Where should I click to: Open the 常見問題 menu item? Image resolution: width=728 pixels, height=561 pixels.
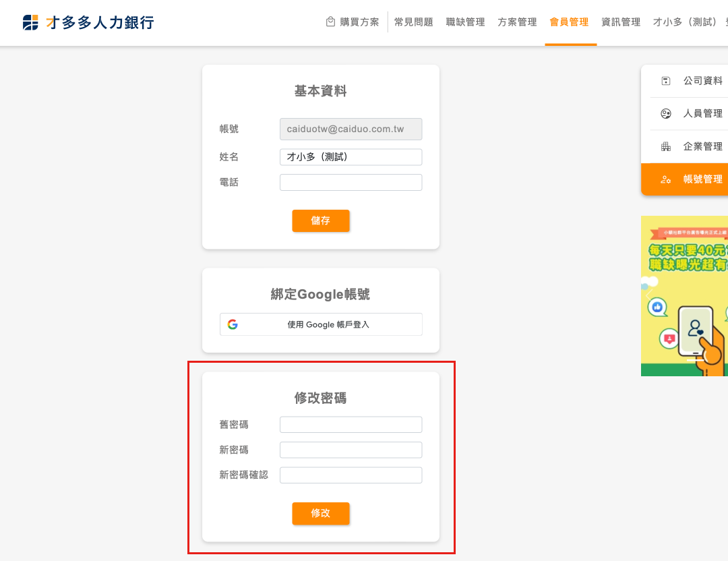[413, 22]
